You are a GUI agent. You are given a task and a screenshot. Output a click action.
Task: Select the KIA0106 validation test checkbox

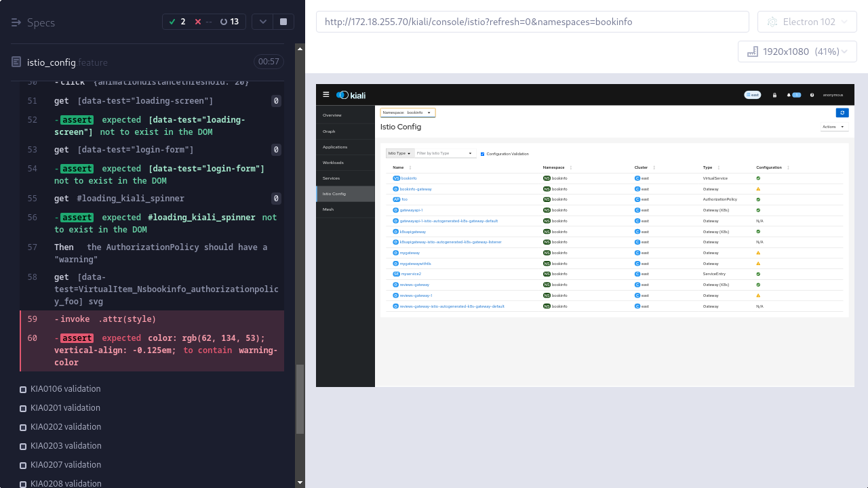[23, 390]
